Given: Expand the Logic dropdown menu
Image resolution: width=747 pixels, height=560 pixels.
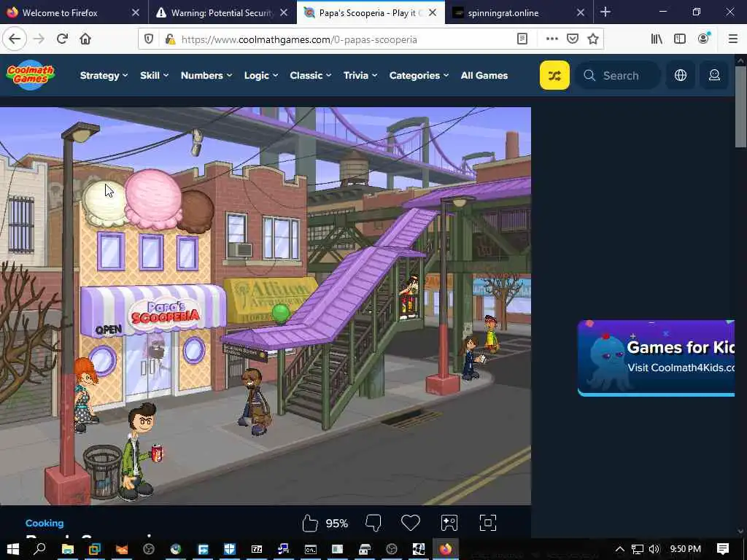Looking at the screenshot, I should coord(261,75).
